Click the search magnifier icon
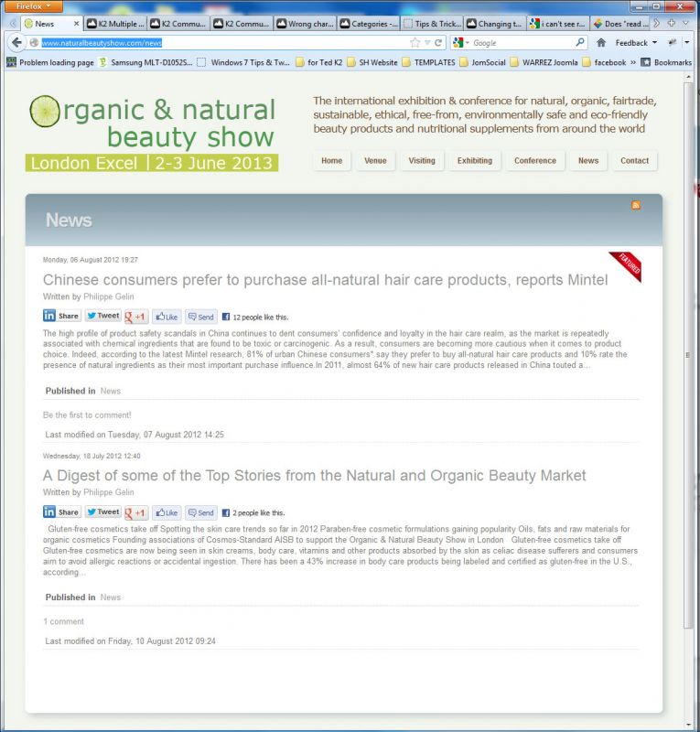This screenshot has width=700, height=732. (579, 42)
